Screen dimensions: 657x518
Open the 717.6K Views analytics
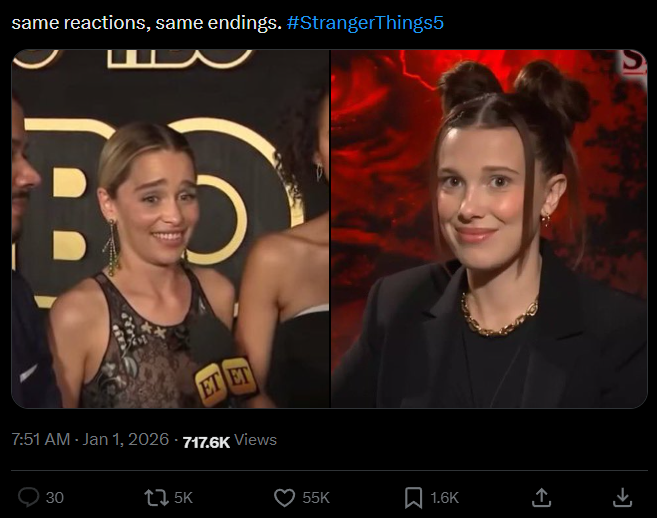(230, 441)
